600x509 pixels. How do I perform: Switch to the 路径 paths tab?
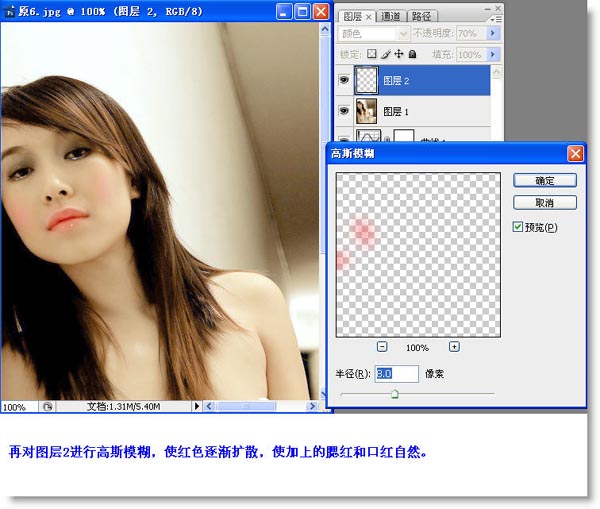point(421,16)
